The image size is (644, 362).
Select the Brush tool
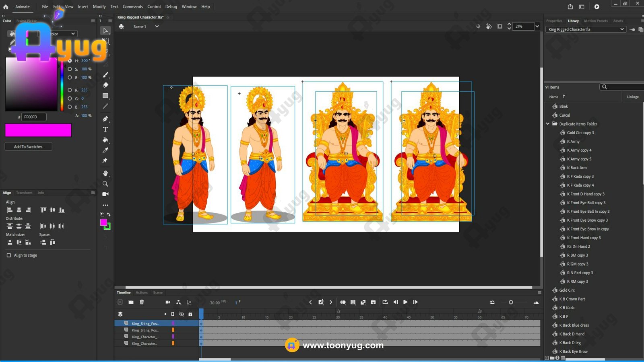pos(105,75)
